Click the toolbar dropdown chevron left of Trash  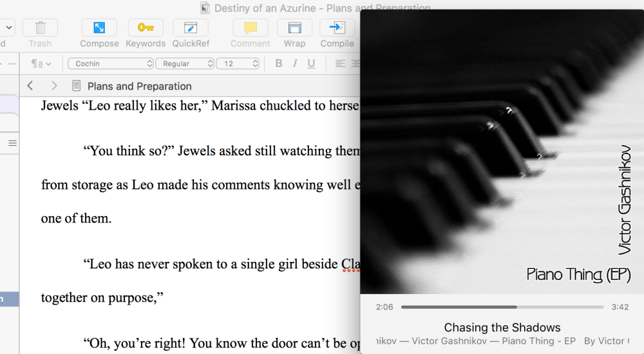pos(8,28)
